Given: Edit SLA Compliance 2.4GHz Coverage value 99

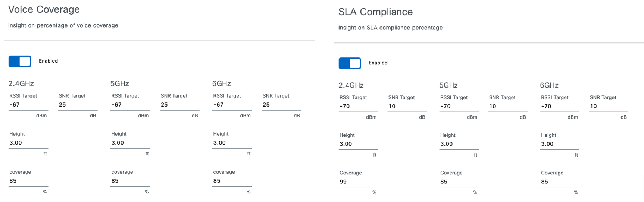Looking at the screenshot, I should pos(358,182).
